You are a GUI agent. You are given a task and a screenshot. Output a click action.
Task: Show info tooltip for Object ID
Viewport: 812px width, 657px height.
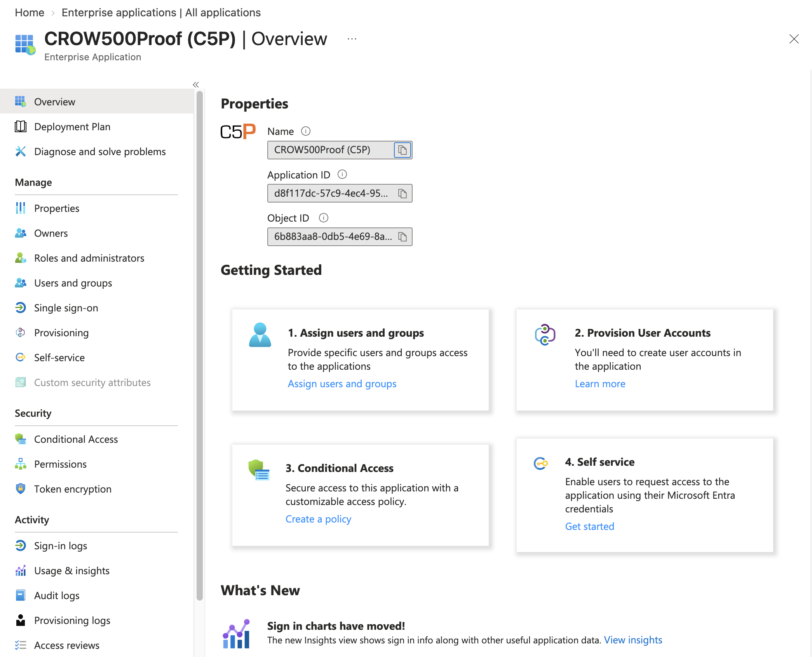pos(324,218)
